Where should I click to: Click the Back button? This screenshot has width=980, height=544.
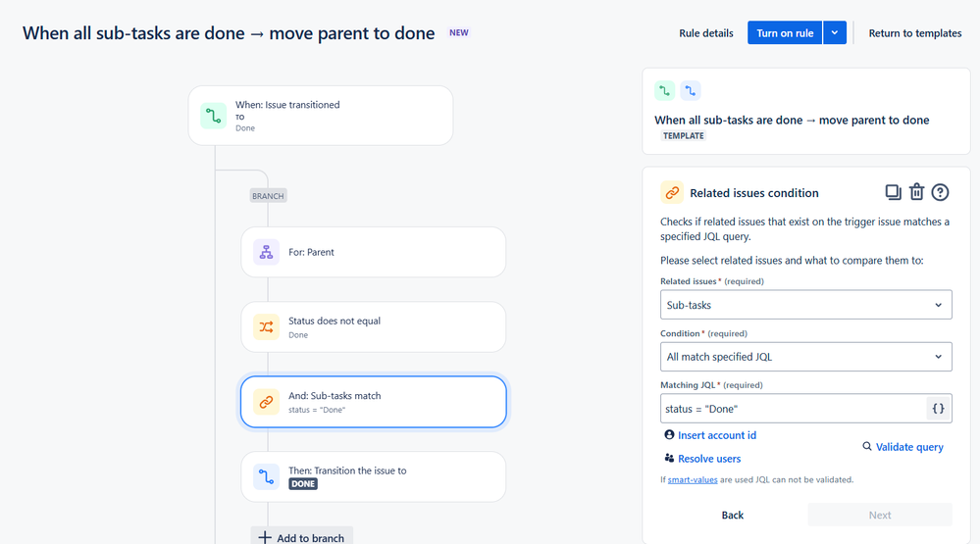[x=733, y=515]
